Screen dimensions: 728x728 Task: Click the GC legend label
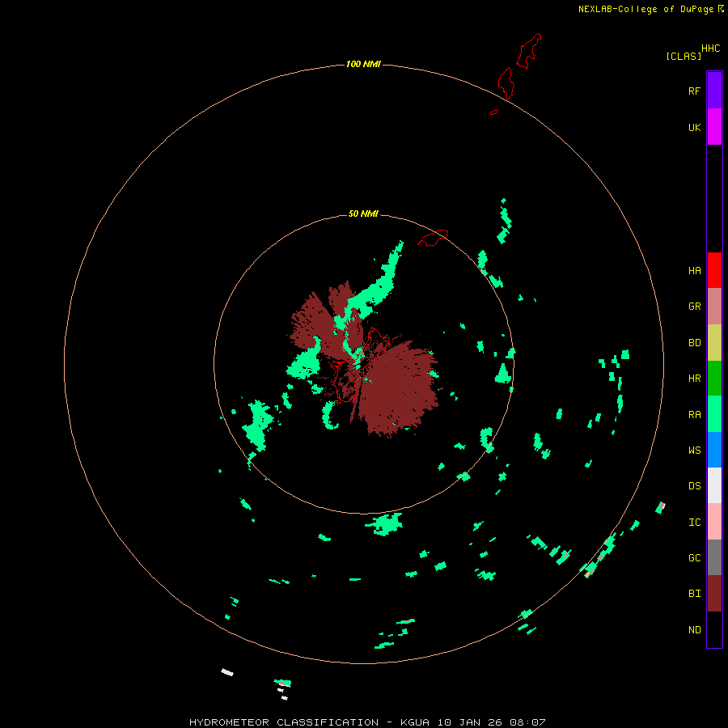[694, 558]
